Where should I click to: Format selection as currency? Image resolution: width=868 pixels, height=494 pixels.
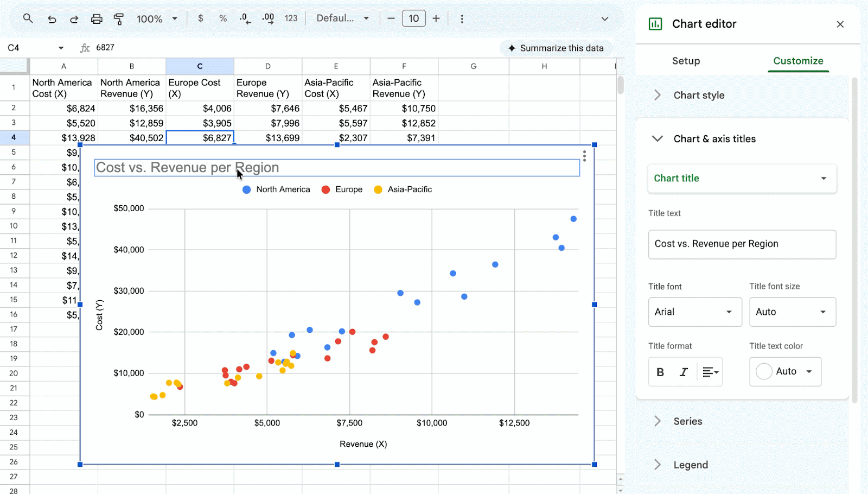pyautogui.click(x=201, y=18)
